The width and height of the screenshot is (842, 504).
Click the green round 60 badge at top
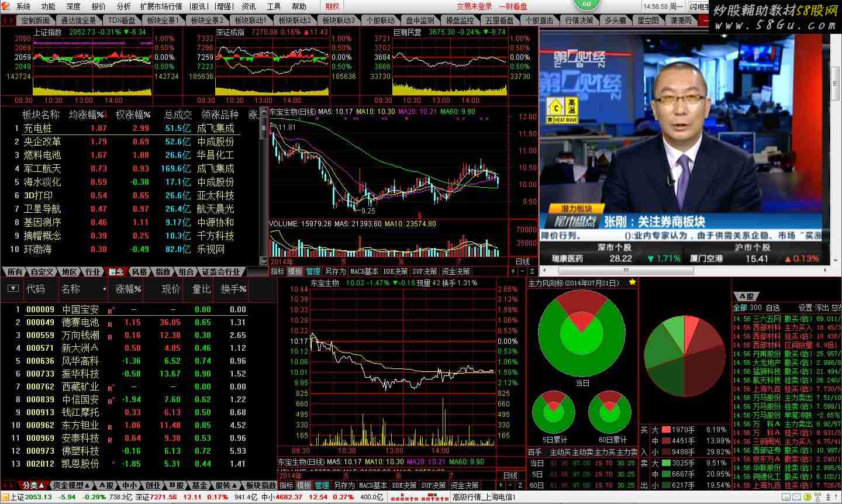tap(586, 4)
